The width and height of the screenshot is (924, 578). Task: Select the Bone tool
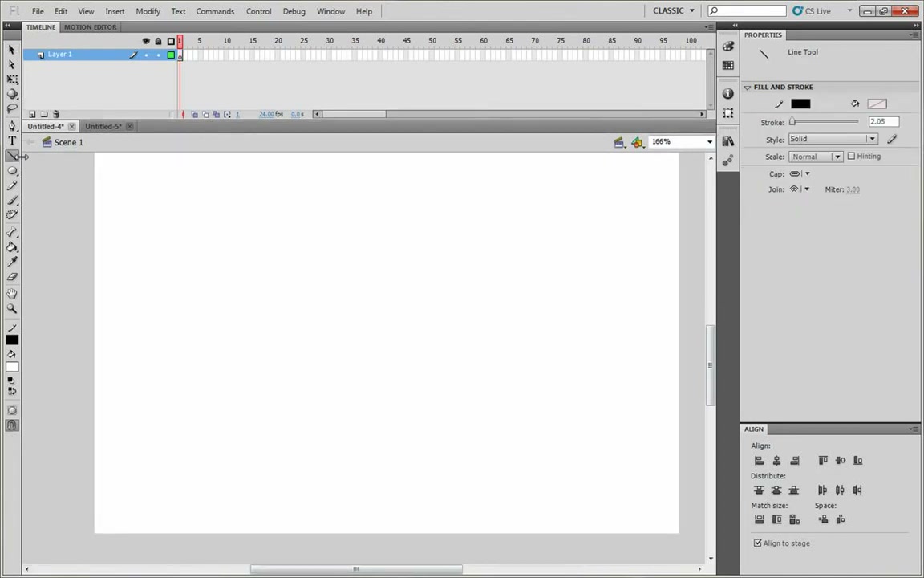point(12,232)
